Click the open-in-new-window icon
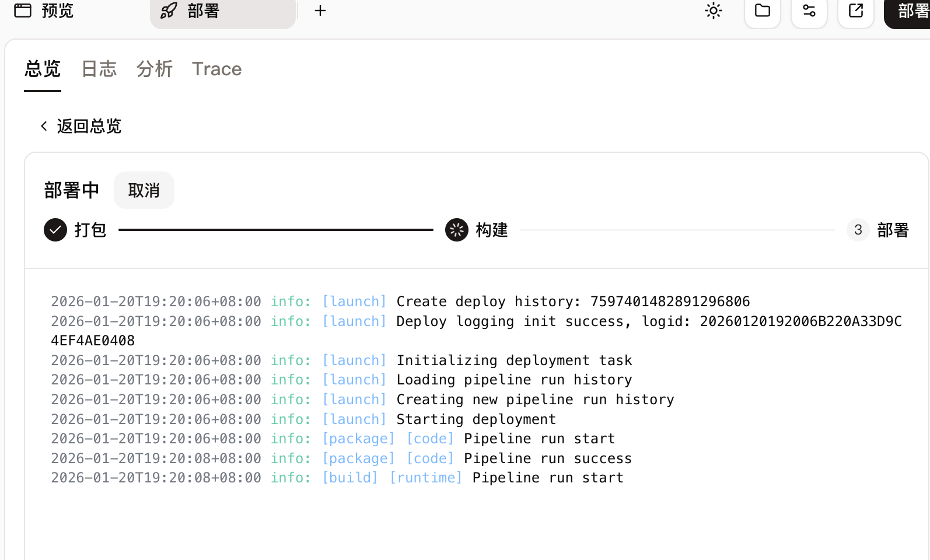The width and height of the screenshot is (930, 560). click(855, 10)
